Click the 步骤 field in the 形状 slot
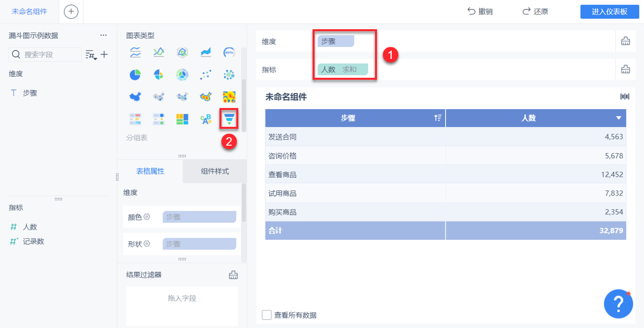Viewport: 644px width, 328px height. point(199,244)
